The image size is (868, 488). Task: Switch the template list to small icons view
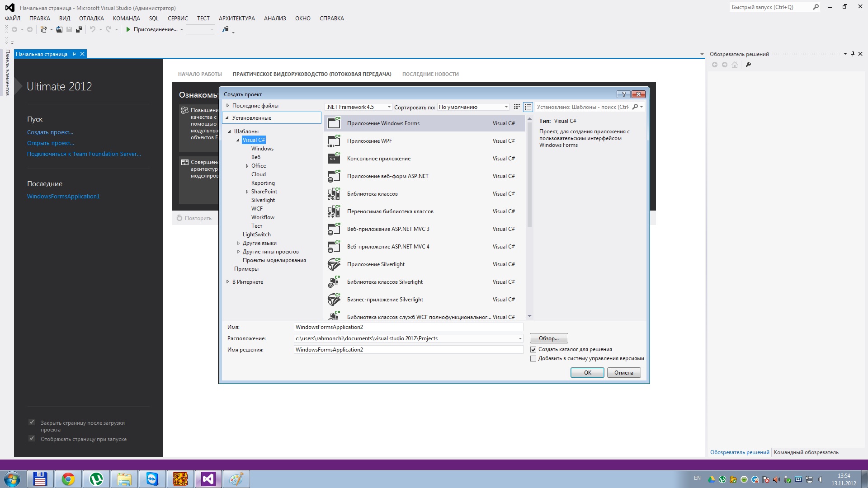(x=517, y=107)
